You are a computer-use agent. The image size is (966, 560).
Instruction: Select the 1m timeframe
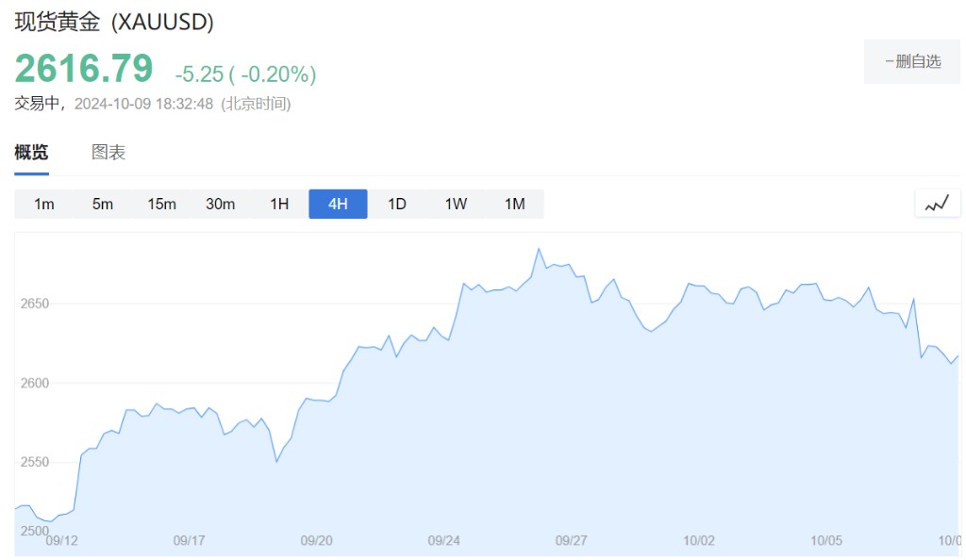point(43,204)
